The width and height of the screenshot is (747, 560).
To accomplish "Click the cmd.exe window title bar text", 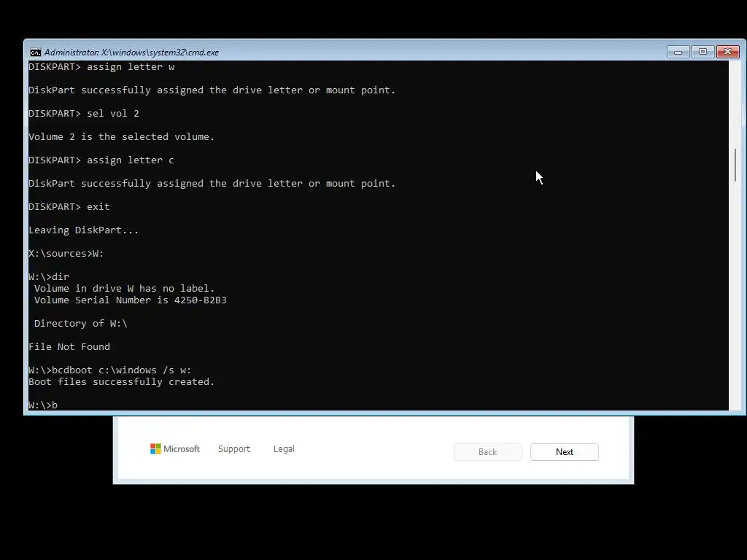I will (131, 52).
